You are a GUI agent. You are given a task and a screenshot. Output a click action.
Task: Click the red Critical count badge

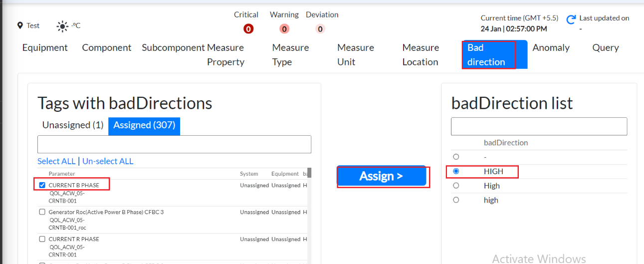(x=248, y=29)
